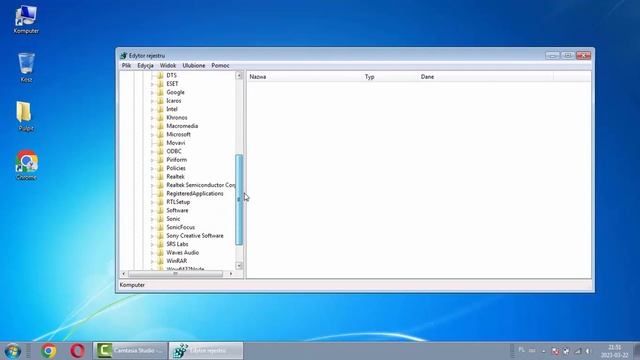This screenshot has width=640, height=360.
Task: Click the horizontal scroll right arrow
Action: (231, 274)
